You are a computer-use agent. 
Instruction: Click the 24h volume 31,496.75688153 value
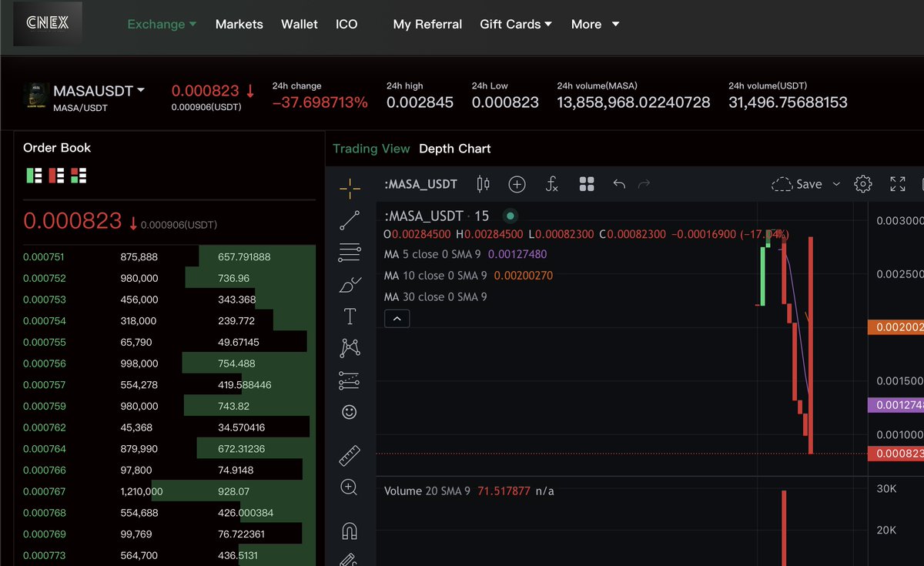coord(788,102)
